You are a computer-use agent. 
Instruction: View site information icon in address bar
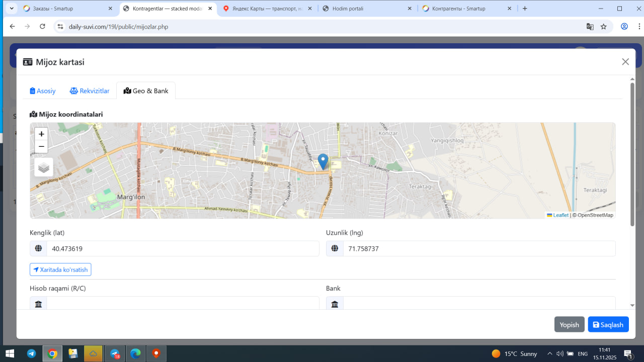60,27
